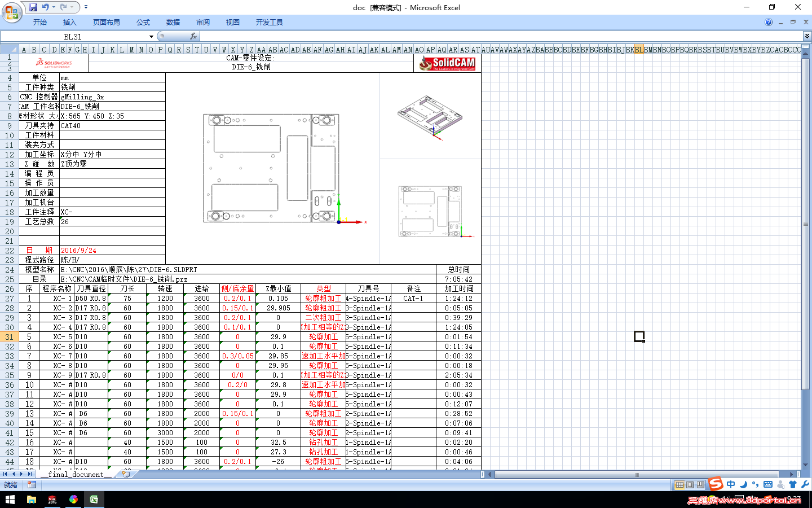
Task: Switch to Page Break Preview in status bar
Action: [700, 485]
